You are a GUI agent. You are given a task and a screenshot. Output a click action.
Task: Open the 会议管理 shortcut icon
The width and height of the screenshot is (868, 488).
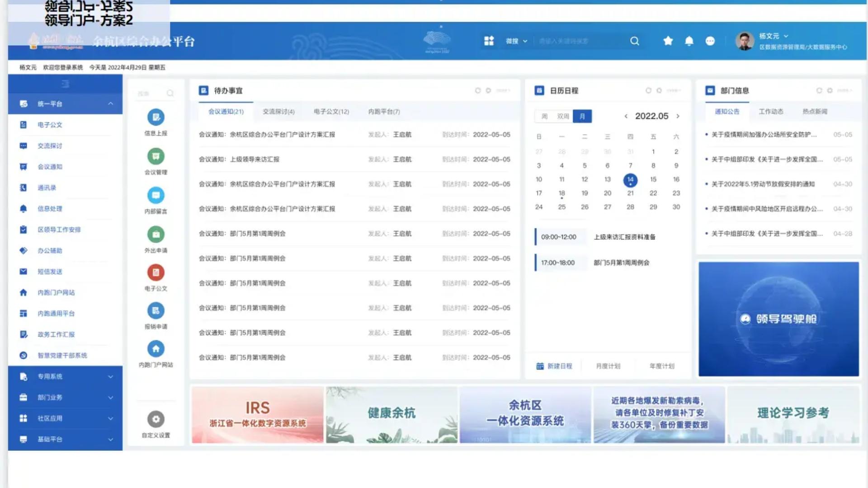point(156,156)
